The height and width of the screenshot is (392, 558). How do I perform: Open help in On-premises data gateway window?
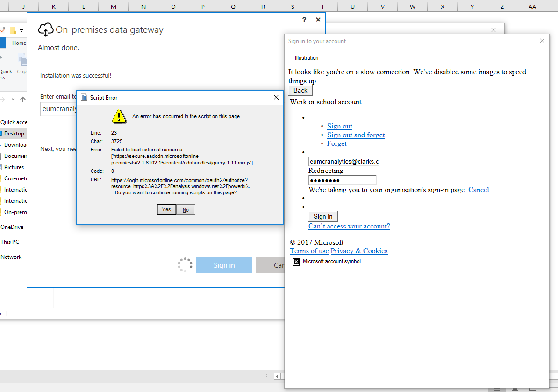pyautogui.click(x=304, y=20)
